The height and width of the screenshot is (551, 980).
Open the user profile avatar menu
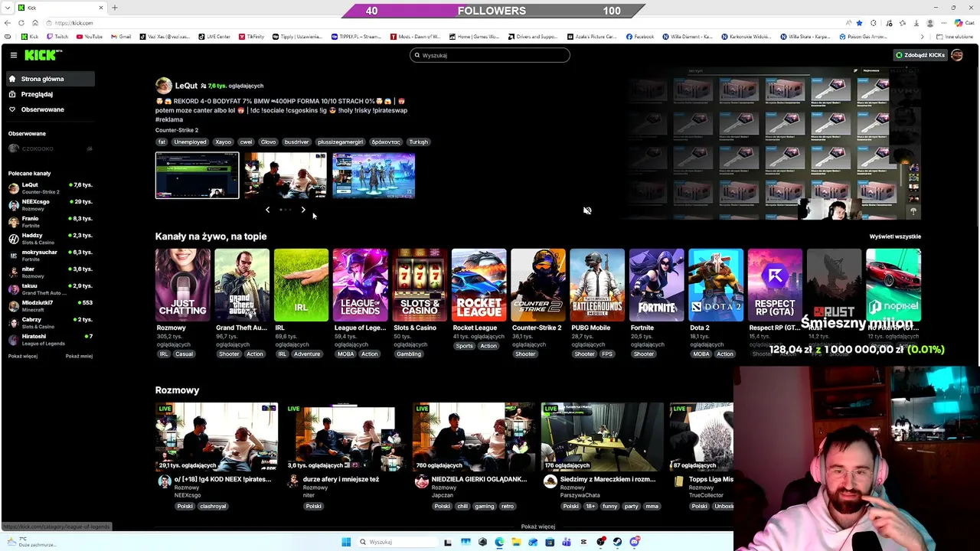[x=957, y=55]
